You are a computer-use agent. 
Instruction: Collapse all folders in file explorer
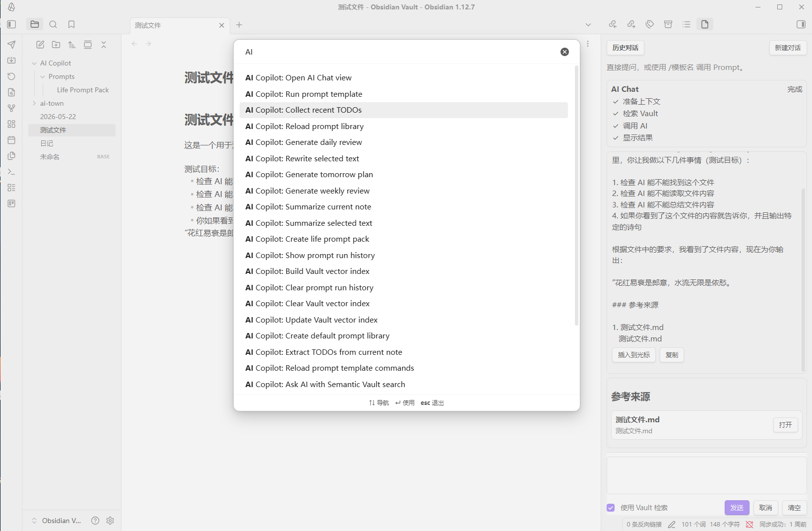[x=104, y=45]
